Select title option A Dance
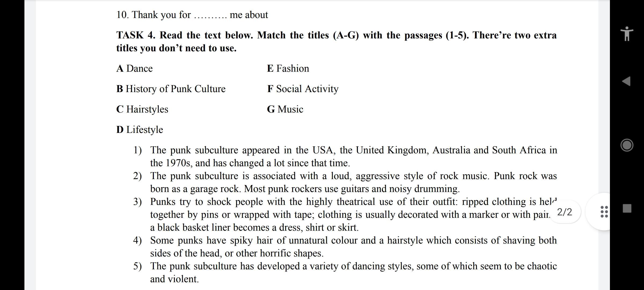The width and height of the screenshot is (644, 290). (134, 68)
